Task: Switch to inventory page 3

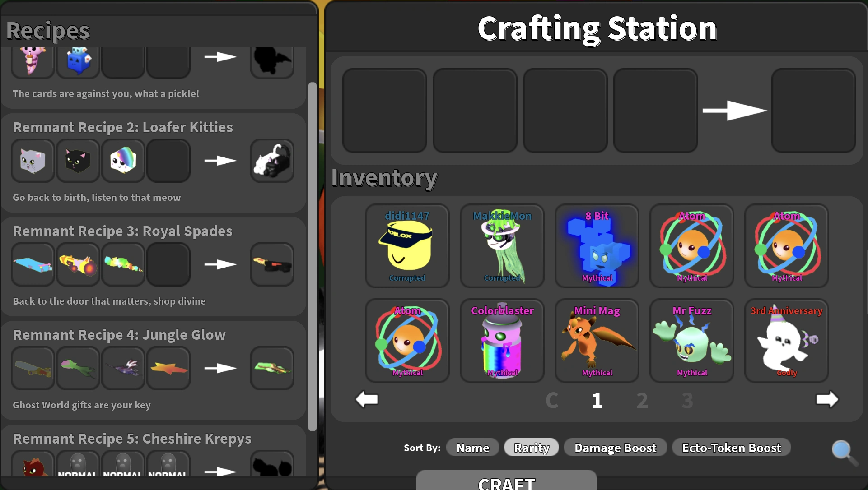Action: [x=687, y=400]
